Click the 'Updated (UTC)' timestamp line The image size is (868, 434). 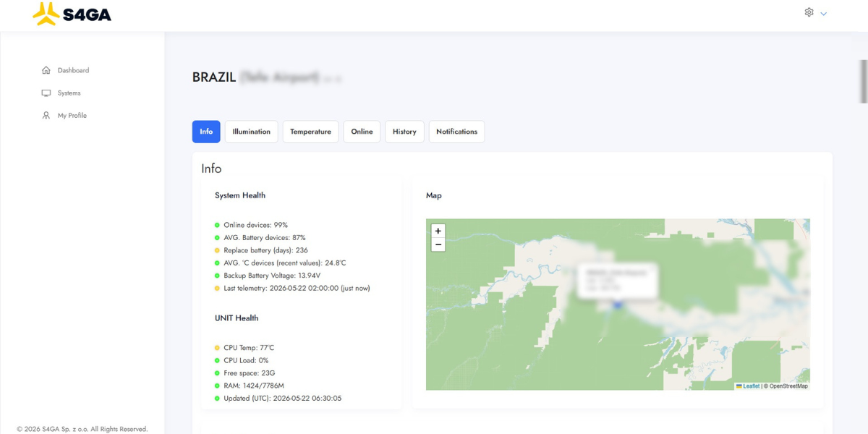pyautogui.click(x=283, y=399)
